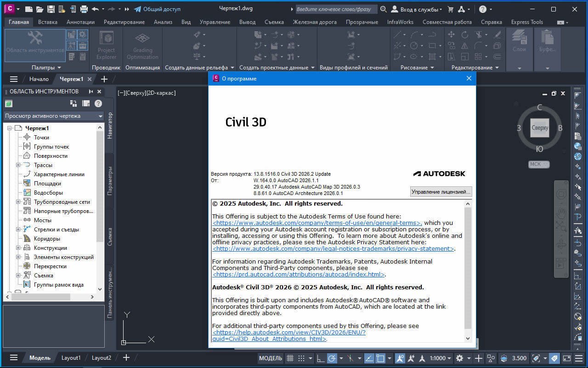Click the ViewCube 'Сверху' face

[539, 128]
